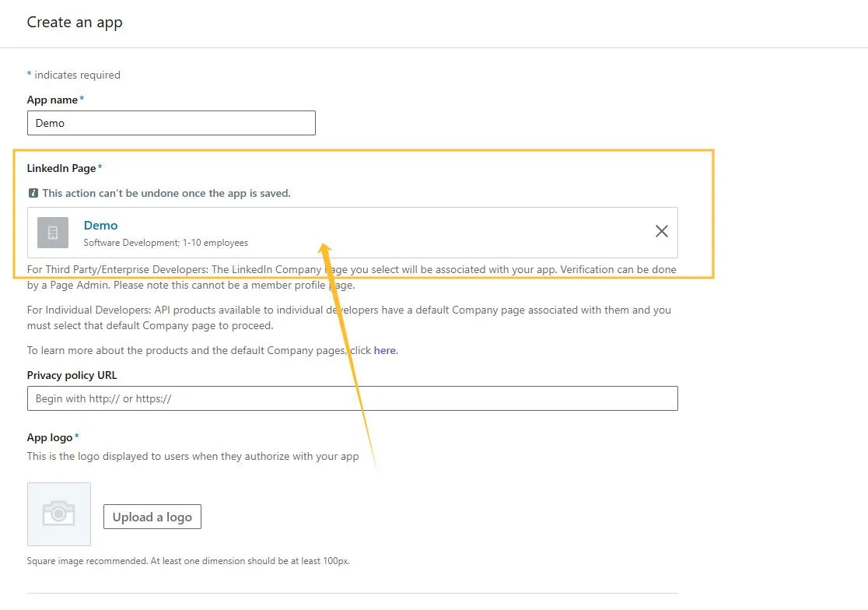Click the camera logo placeholder image
The width and height of the screenshot is (868, 610).
pyautogui.click(x=59, y=514)
